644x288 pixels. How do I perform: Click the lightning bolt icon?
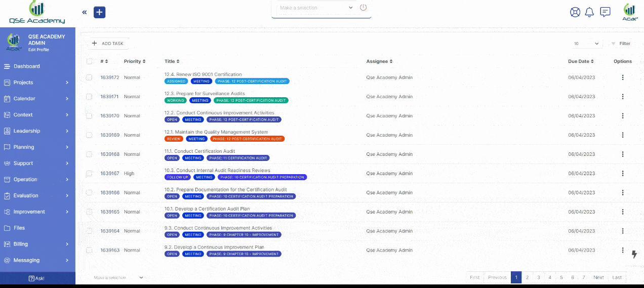[634, 254]
